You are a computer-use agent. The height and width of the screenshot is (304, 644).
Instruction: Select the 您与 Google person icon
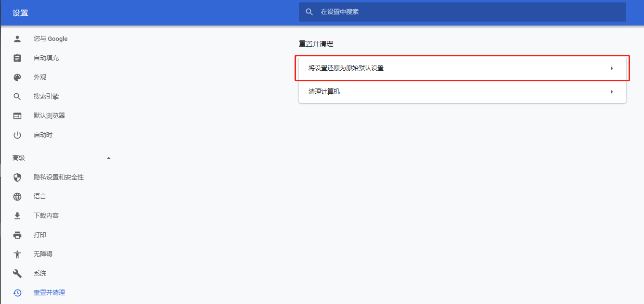(x=17, y=38)
